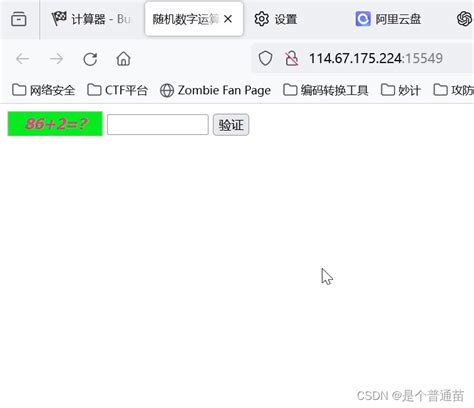
Task: Switch to the 设置 tab
Action: (x=276, y=19)
